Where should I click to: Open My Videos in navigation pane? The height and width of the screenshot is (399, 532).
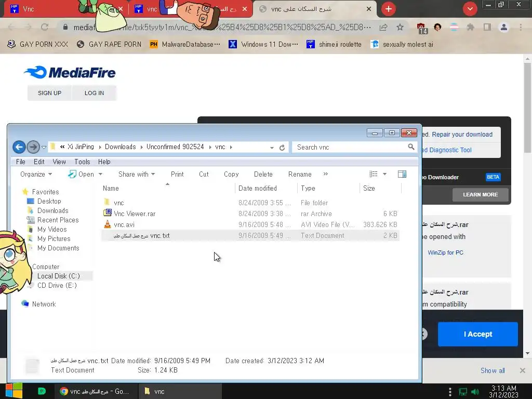[52, 229]
